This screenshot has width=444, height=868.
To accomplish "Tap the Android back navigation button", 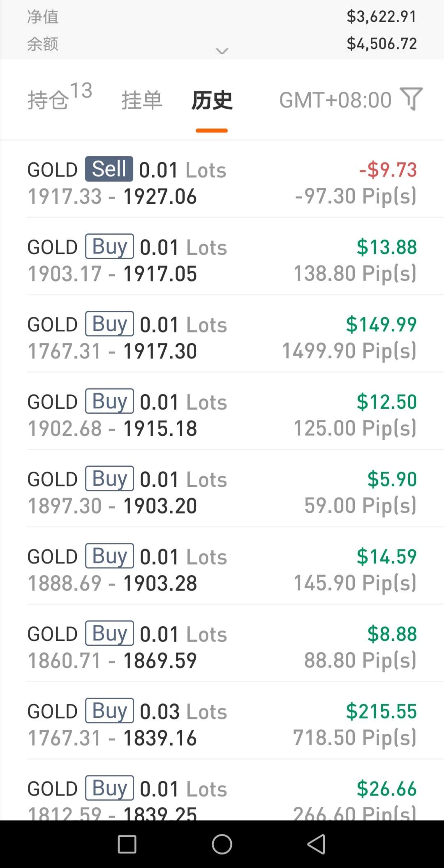I will pos(316,844).
